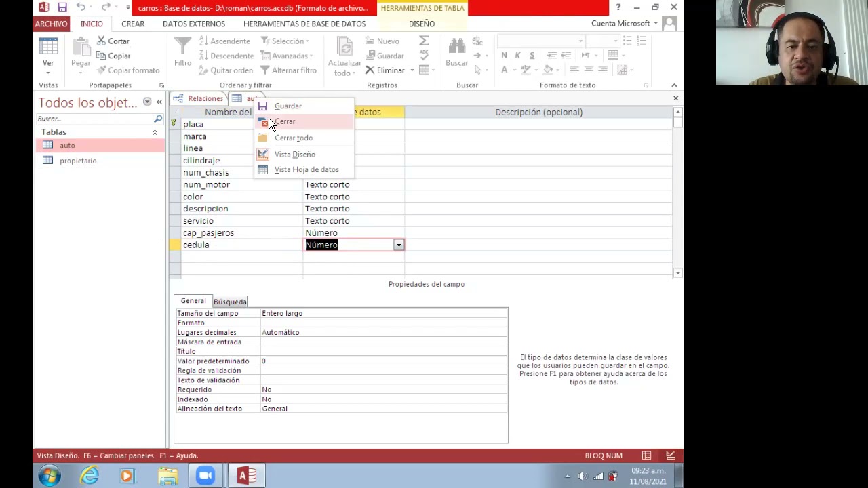Screen dimensions: 868x488
Task: Choose Vista Hoja de datos in context menu
Action: coord(304,169)
